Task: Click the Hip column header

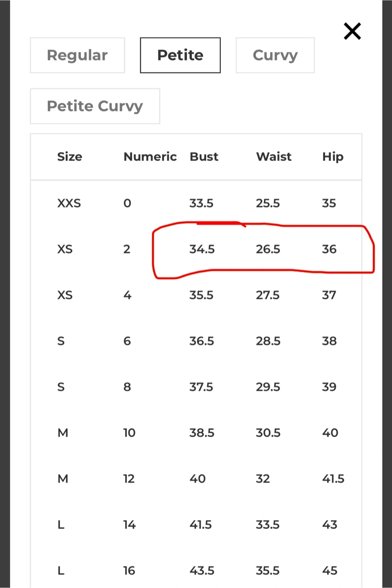Action: pos(333,157)
